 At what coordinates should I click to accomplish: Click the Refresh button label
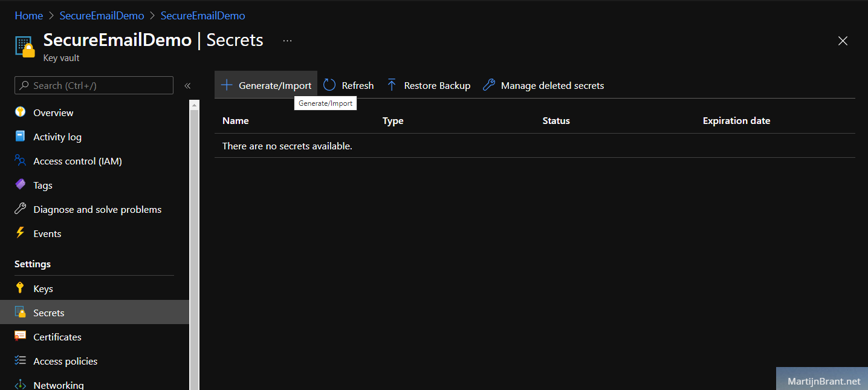pos(358,85)
